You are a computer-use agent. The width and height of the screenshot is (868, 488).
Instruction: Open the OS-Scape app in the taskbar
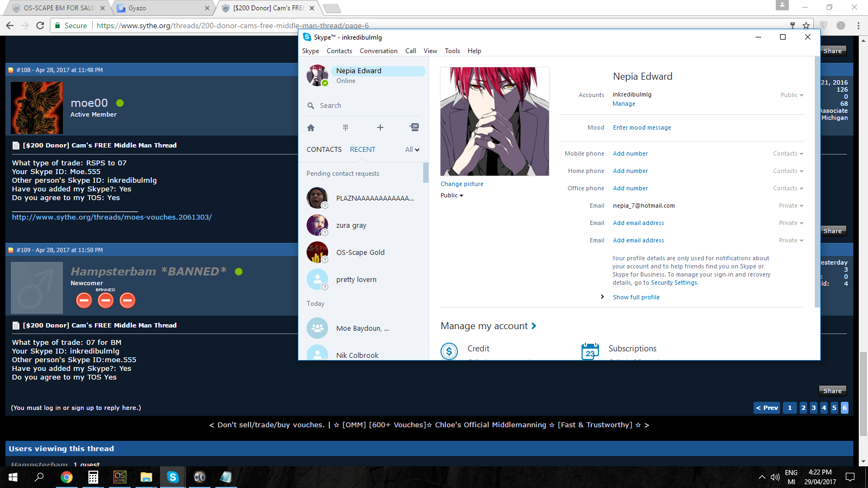point(120,477)
